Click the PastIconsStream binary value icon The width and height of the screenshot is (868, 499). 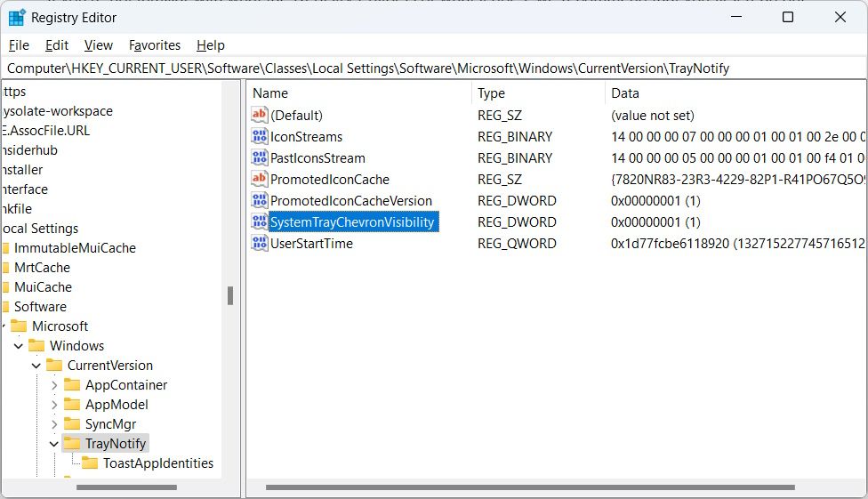tap(259, 157)
